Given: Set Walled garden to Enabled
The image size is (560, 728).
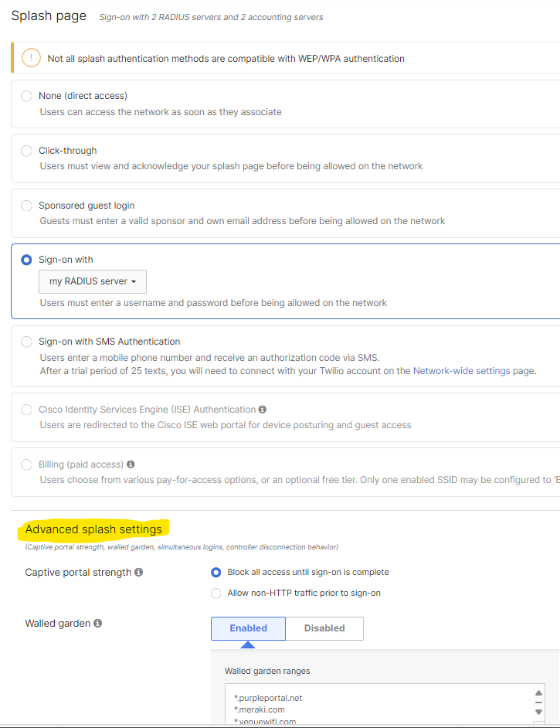Looking at the screenshot, I should [x=248, y=628].
